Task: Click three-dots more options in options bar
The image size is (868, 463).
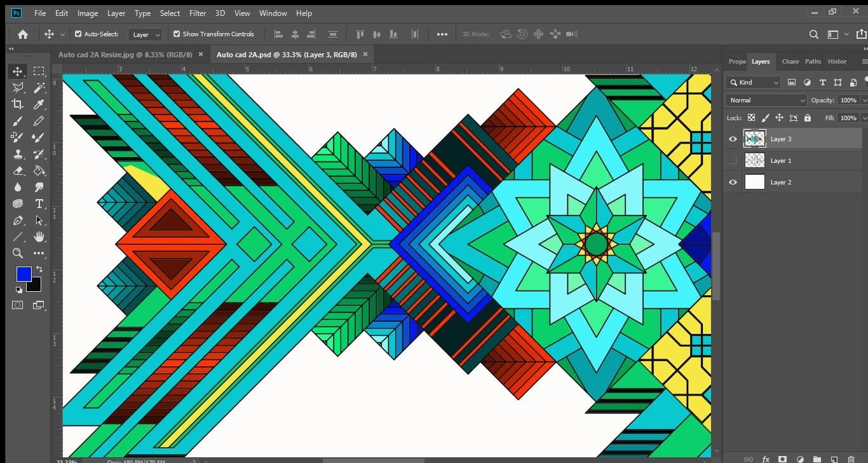Action: [442, 34]
